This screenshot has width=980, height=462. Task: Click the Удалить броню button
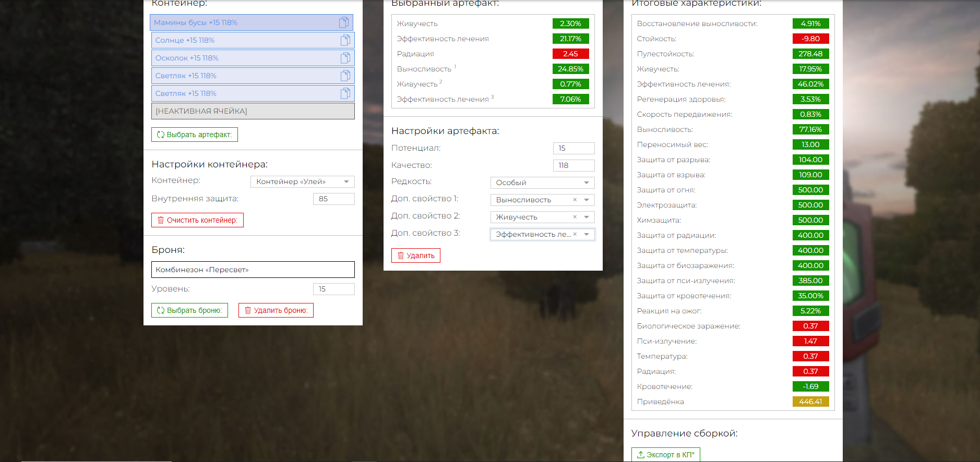(x=276, y=310)
